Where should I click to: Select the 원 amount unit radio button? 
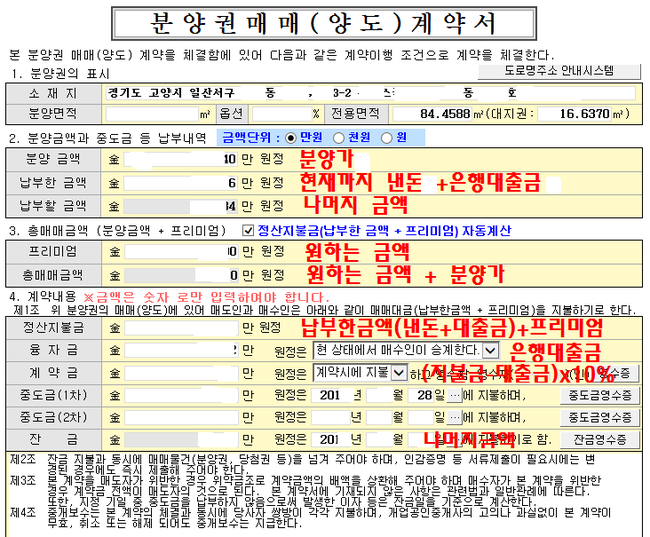point(386,138)
